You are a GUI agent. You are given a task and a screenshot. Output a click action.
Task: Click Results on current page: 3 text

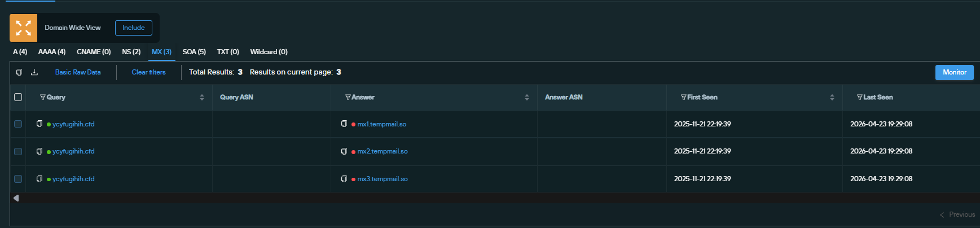[296, 72]
